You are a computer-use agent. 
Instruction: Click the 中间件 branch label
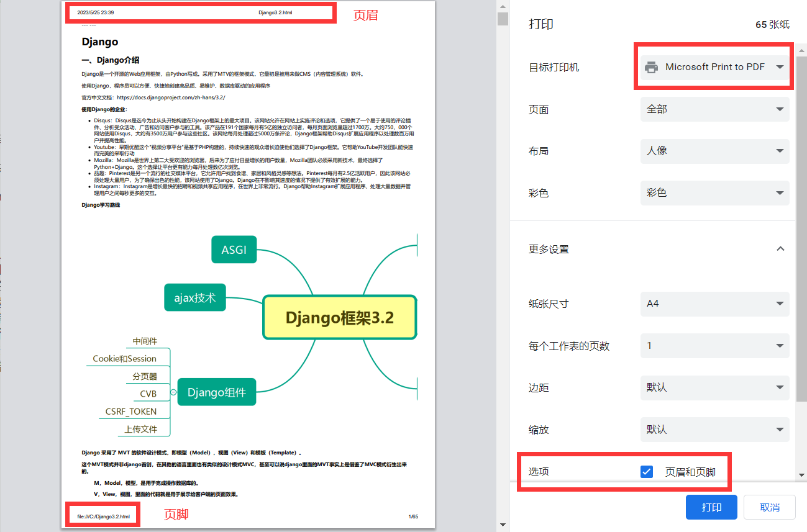click(x=145, y=341)
